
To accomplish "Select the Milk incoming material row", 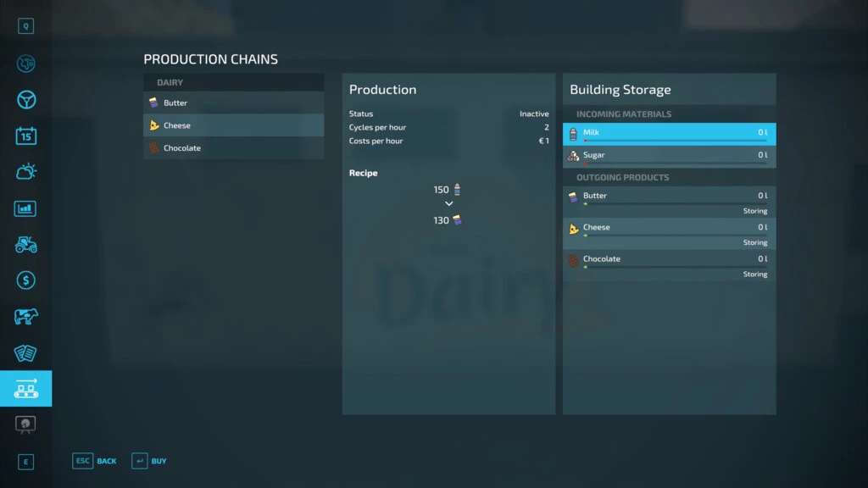I will [x=669, y=134].
